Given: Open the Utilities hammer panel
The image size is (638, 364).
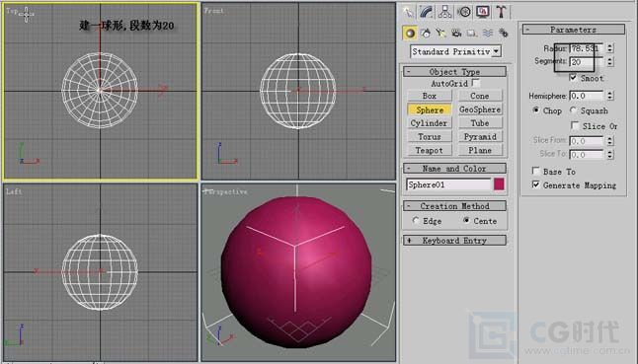Looking at the screenshot, I should click(x=501, y=12).
